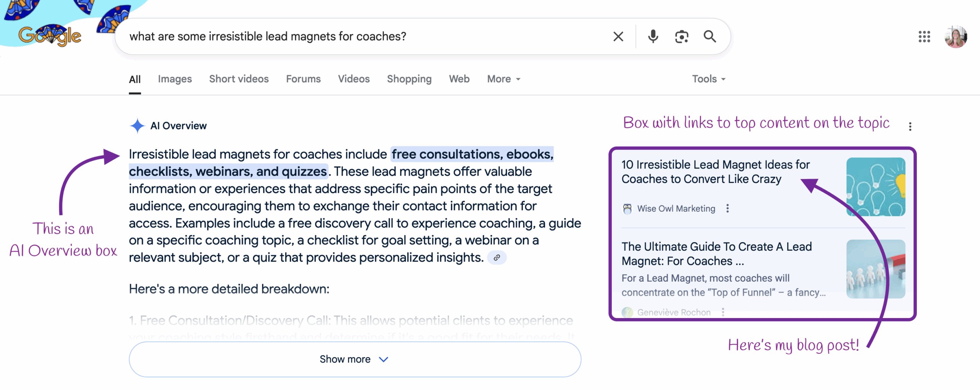The height and width of the screenshot is (390, 980).
Task: Click the lightbulb thumbnail on the first result
Action: (x=876, y=187)
